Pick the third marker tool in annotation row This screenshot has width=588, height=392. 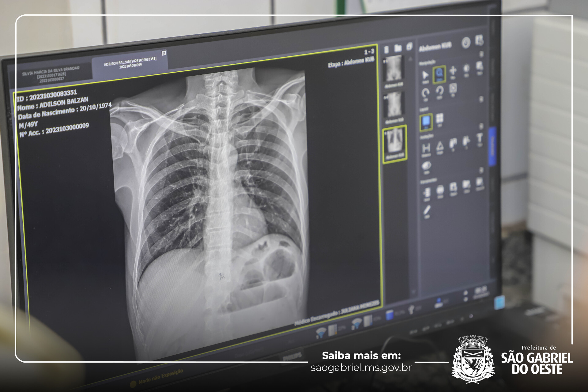[x=453, y=145]
